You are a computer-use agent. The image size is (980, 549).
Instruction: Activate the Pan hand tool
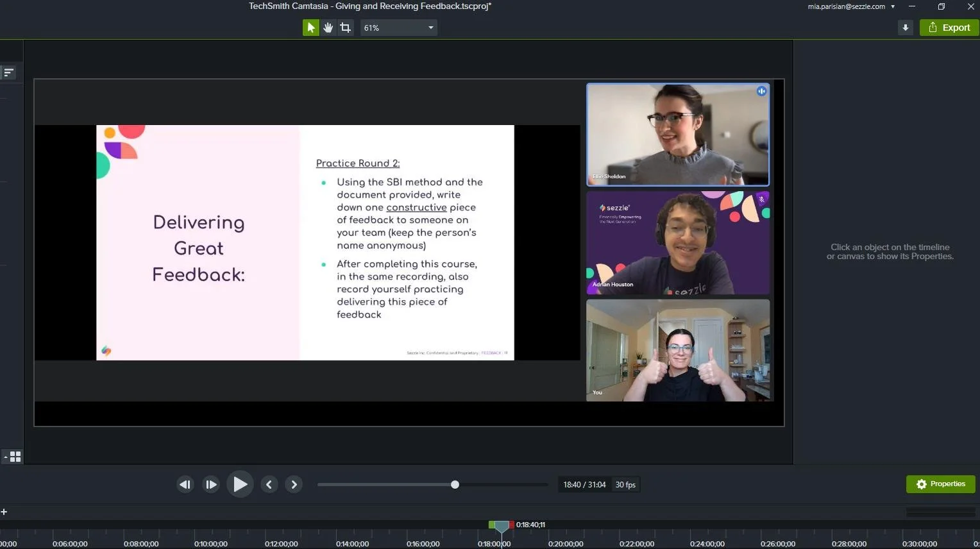tap(328, 28)
